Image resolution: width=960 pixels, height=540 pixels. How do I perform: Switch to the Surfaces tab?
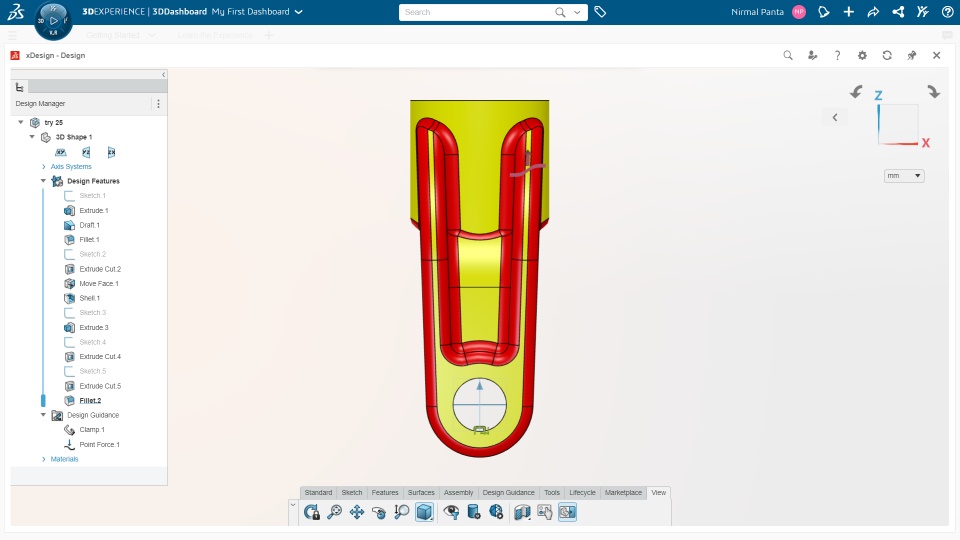(421, 492)
